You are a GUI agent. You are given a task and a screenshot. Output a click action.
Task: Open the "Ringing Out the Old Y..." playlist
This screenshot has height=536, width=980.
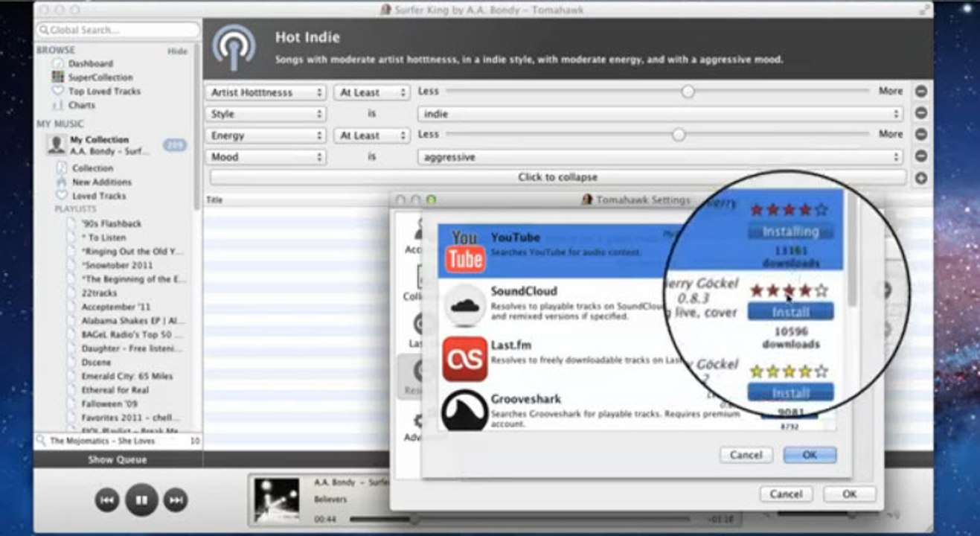pos(132,252)
